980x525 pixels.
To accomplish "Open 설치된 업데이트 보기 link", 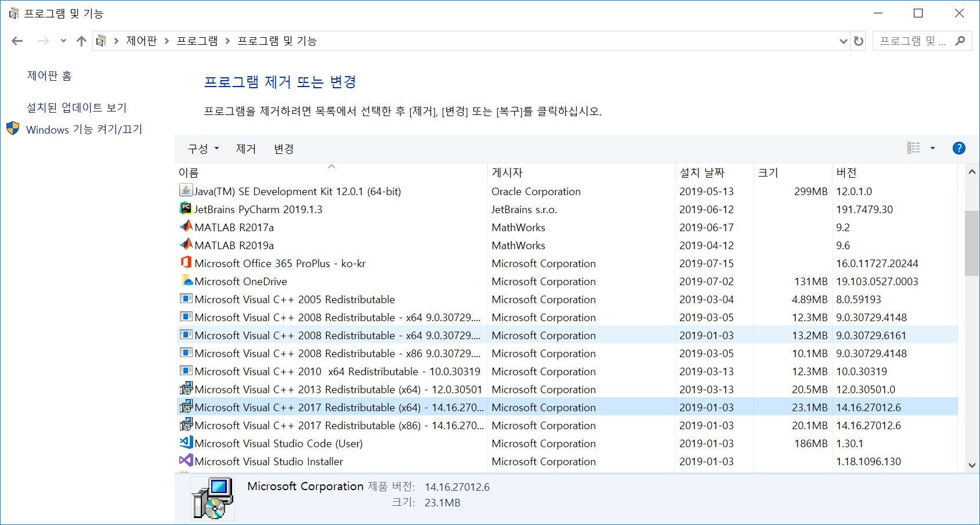I will coord(77,107).
